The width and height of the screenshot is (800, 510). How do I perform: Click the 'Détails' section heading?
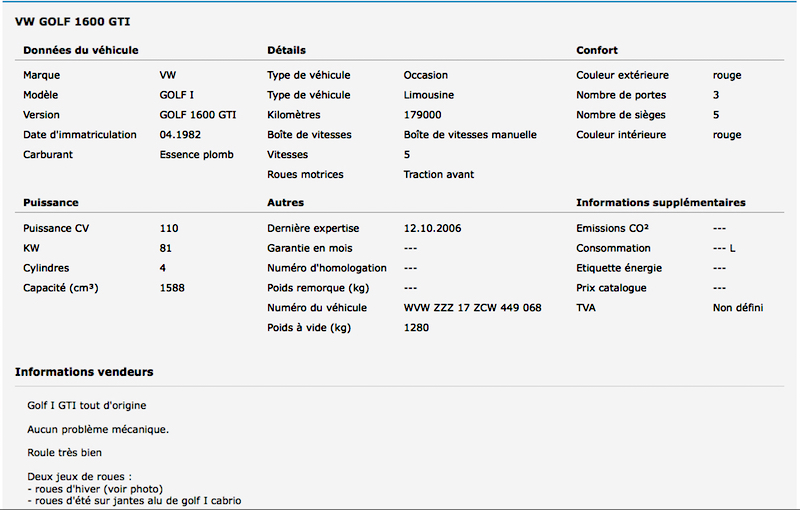pos(286,50)
